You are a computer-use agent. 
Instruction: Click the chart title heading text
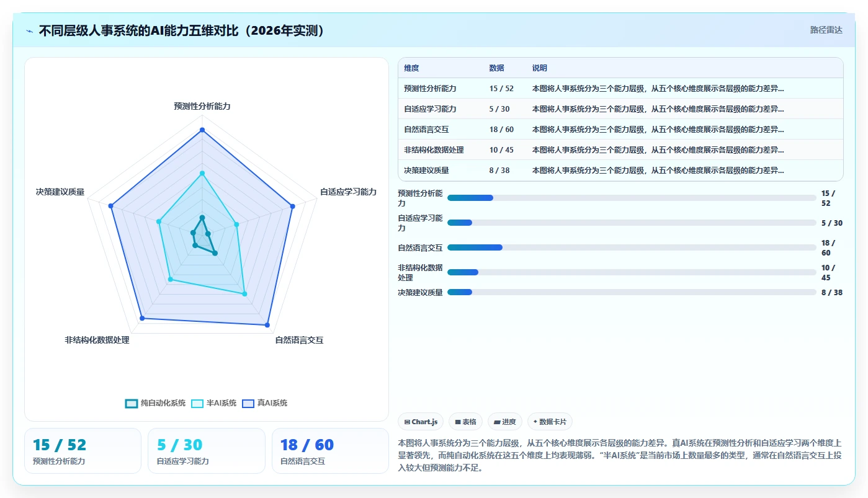click(182, 30)
